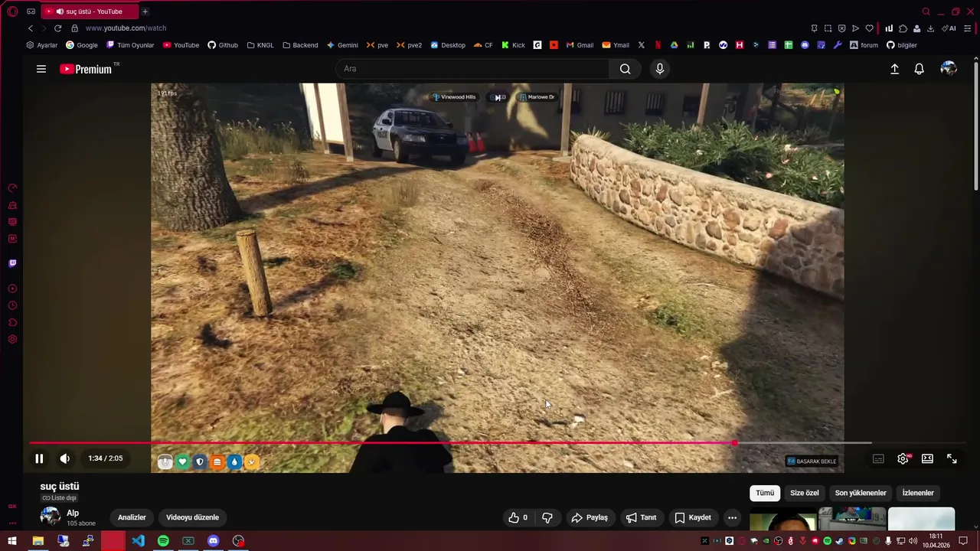This screenshot has width=980, height=551.
Task: Click the Paylaş share button
Action: pyautogui.click(x=590, y=517)
